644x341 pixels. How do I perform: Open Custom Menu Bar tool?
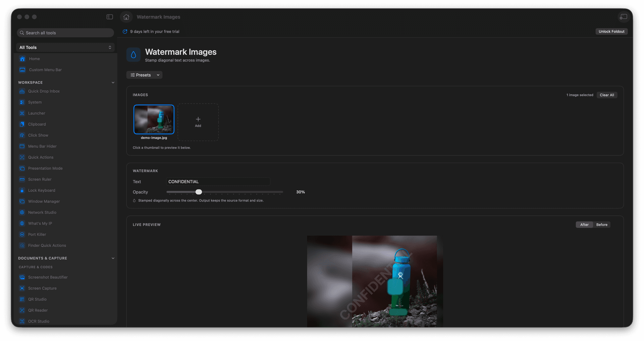[x=66, y=70]
